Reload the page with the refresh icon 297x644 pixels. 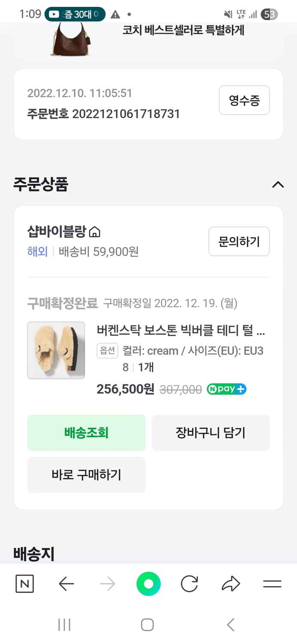tap(189, 584)
